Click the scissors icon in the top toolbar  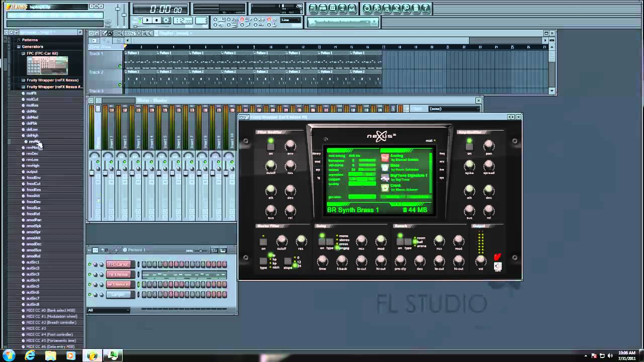pyautogui.click(x=396, y=9)
